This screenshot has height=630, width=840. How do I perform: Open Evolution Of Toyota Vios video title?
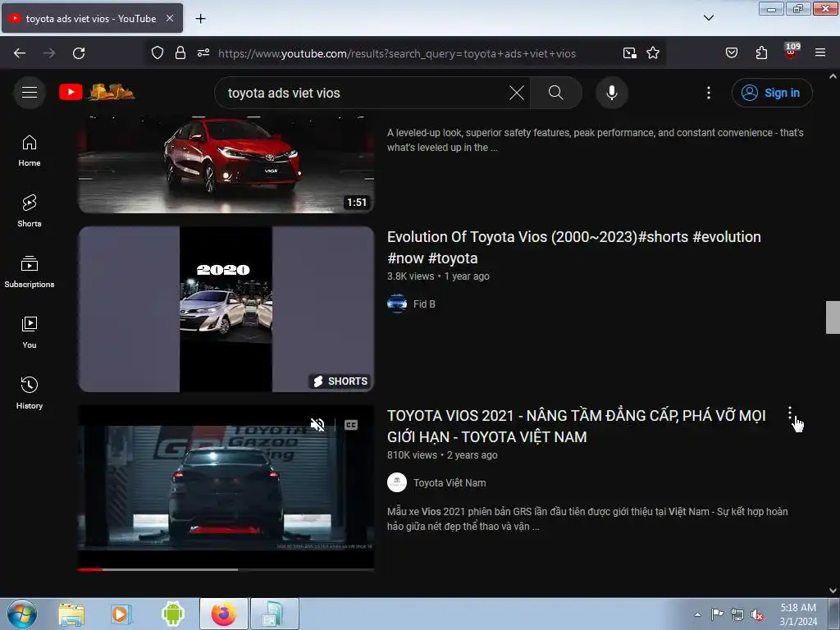coord(573,247)
